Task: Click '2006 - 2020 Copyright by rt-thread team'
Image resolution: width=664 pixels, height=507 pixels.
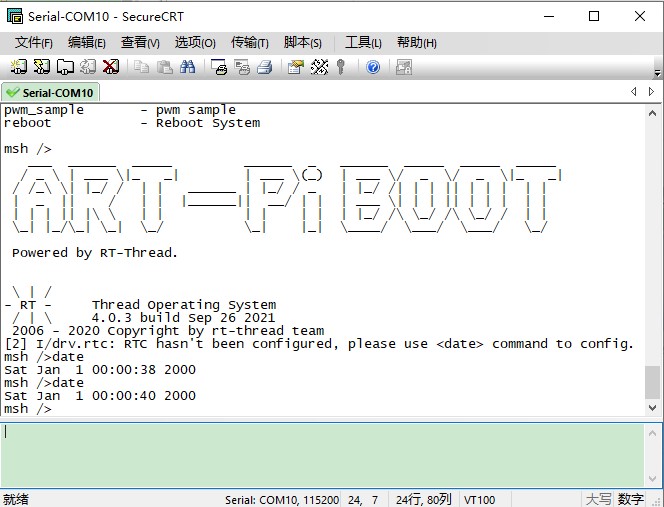Action: (168, 330)
